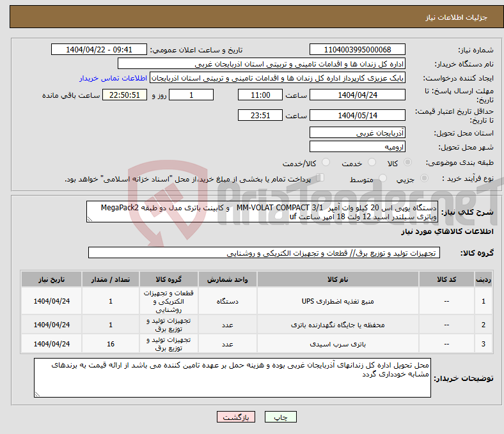Click the کد کالا column header
The height and width of the screenshot is (434, 504).
446,279
